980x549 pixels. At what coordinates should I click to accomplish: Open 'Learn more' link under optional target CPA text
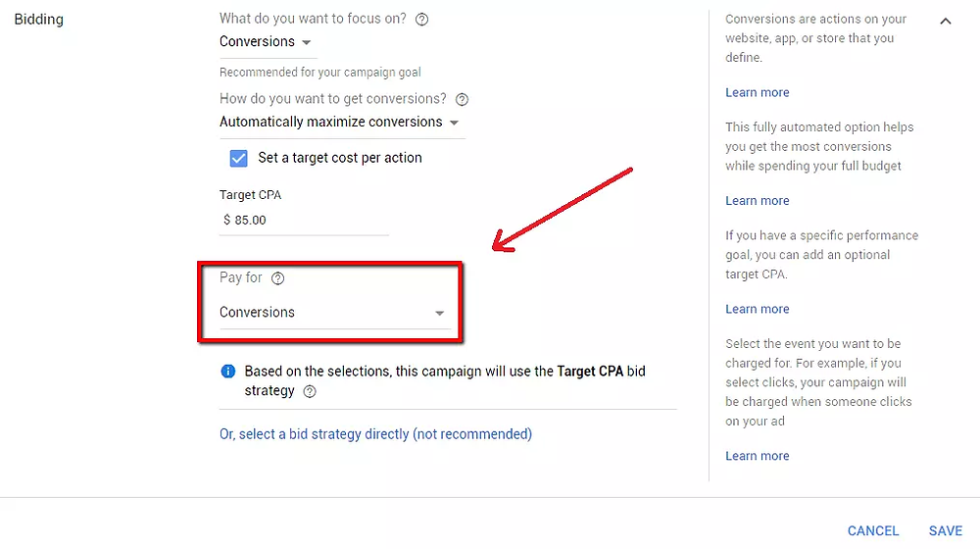757,309
